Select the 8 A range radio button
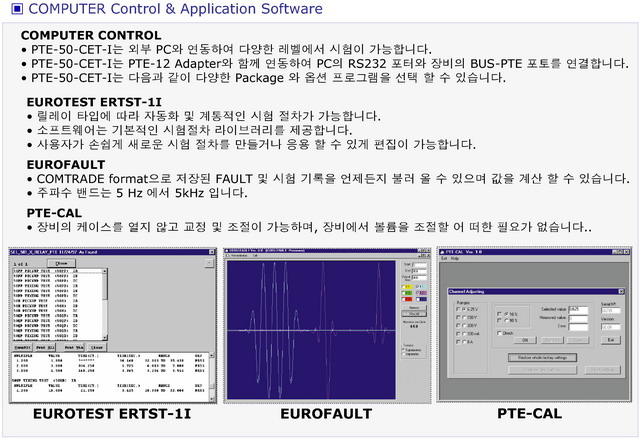The width and height of the screenshot is (640, 439). [464, 342]
